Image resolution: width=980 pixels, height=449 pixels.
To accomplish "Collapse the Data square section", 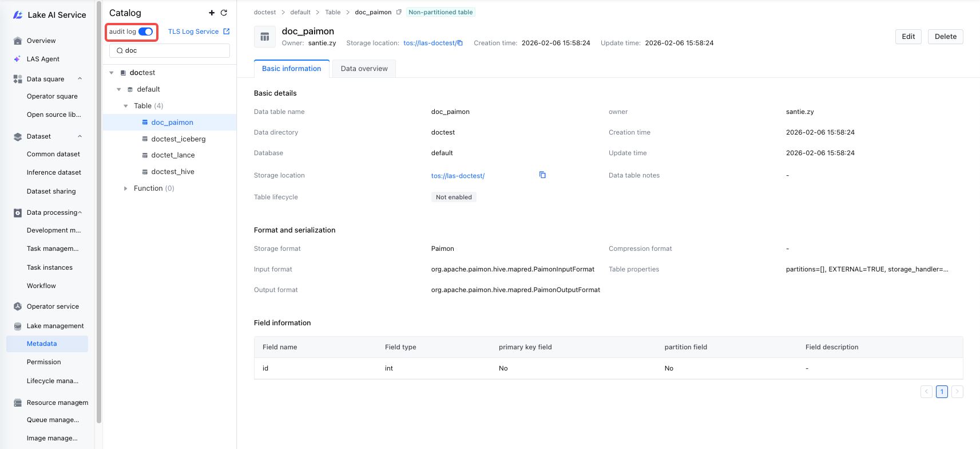I will coord(80,79).
